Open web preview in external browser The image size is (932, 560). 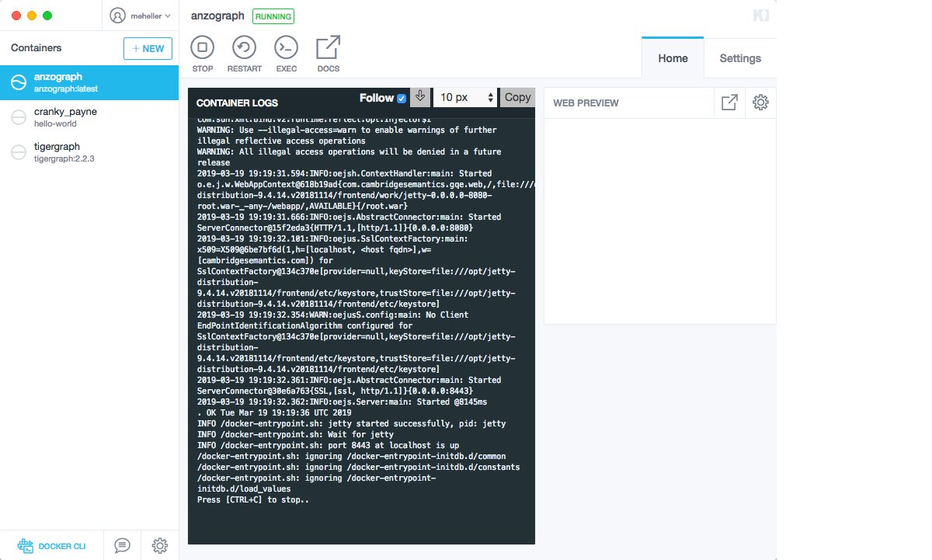(729, 103)
